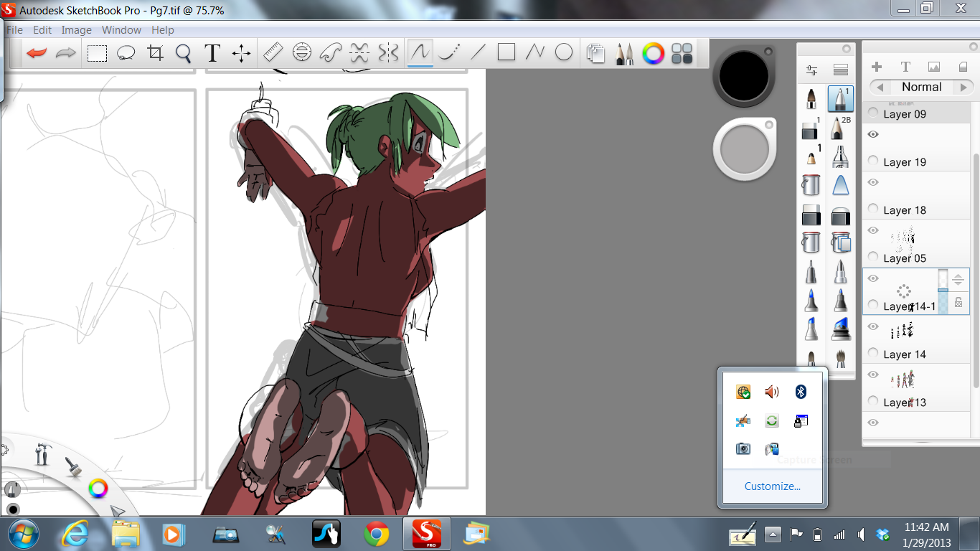
Task: Toggle visibility of Layer 14-1
Action: click(873, 278)
